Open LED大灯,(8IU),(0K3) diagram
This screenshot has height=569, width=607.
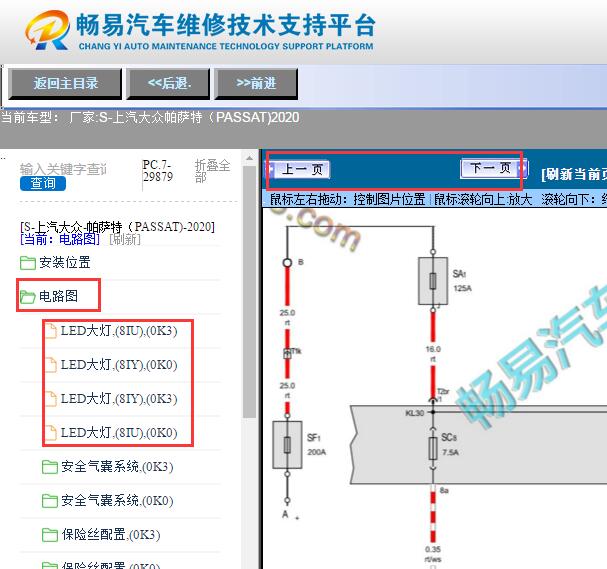[x=119, y=331]
